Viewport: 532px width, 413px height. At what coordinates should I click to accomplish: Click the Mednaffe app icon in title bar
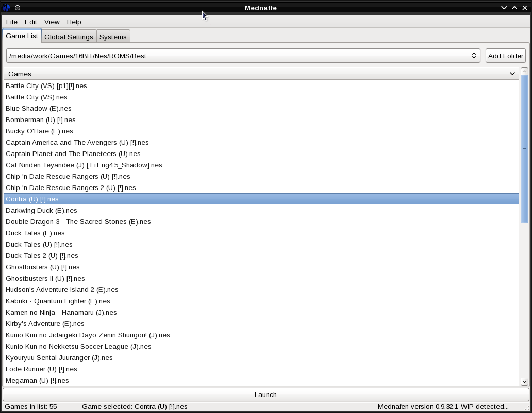point(7,7)
